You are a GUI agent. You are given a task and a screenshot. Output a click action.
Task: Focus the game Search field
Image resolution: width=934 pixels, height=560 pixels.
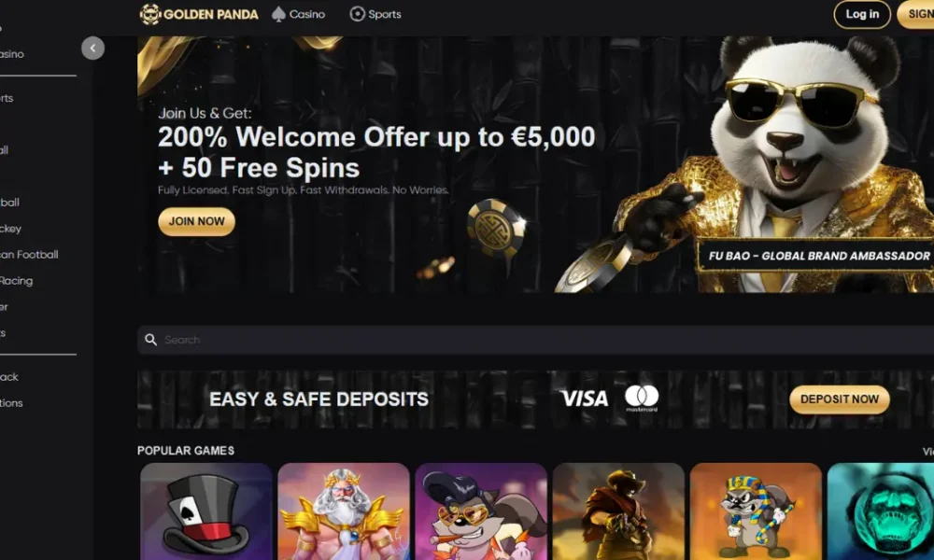(x=535, y=340)
